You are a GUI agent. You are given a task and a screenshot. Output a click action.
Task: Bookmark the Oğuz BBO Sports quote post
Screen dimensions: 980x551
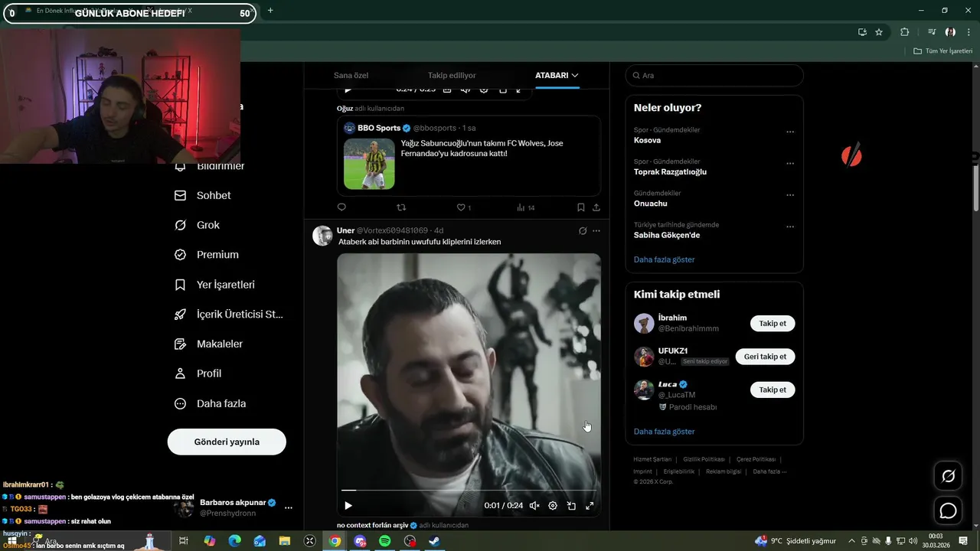pyautogui.click(x=581, y=207)
